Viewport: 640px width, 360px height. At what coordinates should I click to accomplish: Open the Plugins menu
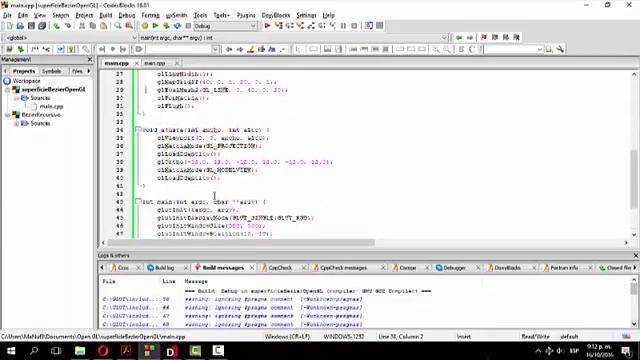pos(246,15)
